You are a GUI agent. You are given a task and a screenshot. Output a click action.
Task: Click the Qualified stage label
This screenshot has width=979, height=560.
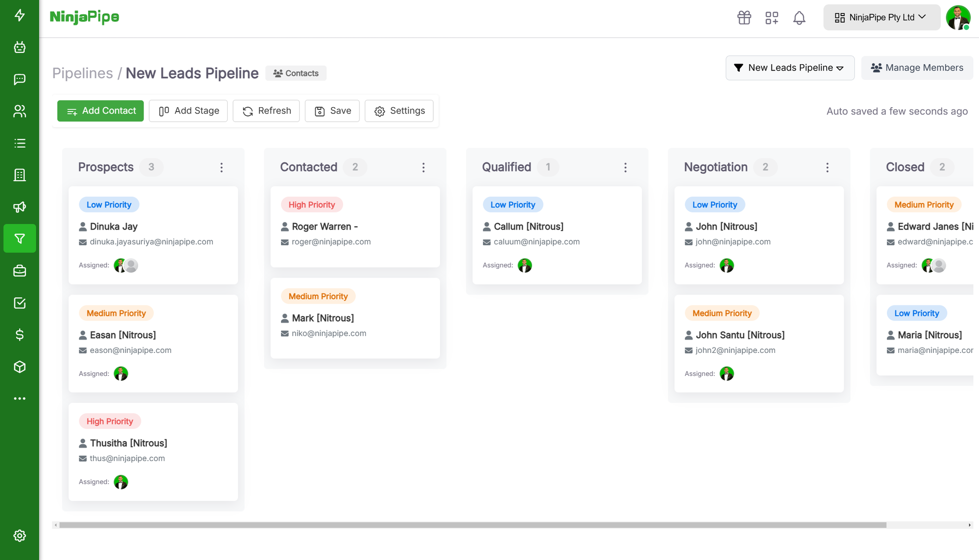pyautogui.click(x=507, y=167)
